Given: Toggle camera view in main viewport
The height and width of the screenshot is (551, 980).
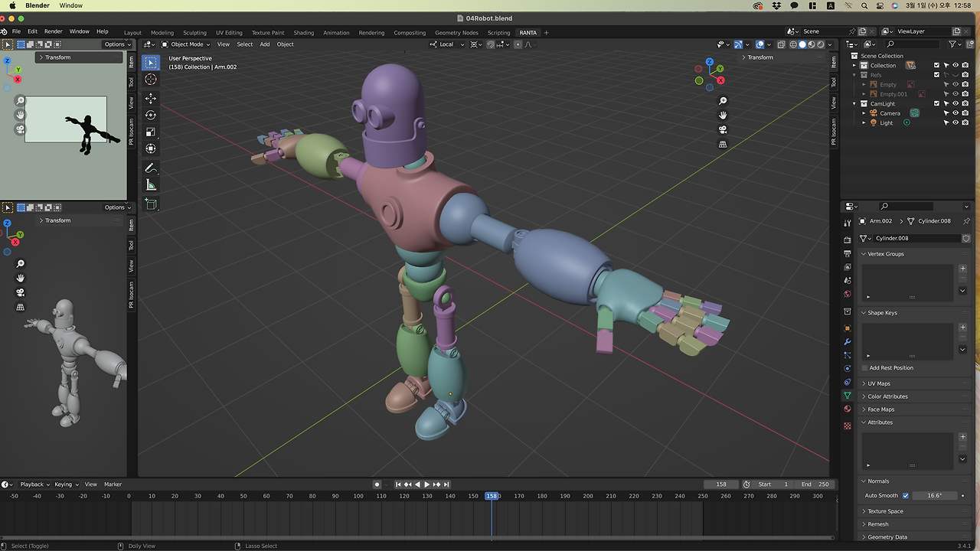Looking at the screenshot, I should click(723, 129).
